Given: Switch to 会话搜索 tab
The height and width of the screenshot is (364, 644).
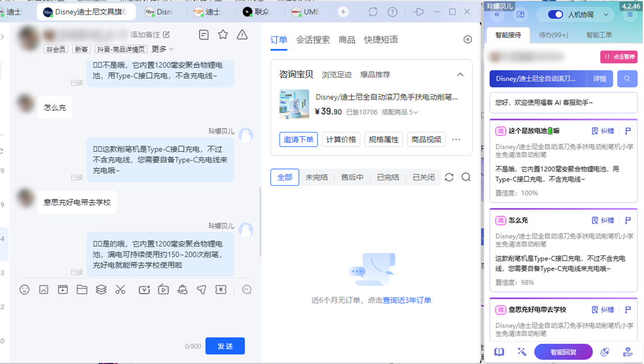Looking at the screenshot, I should pyautogui.click(x=313, y=40).
